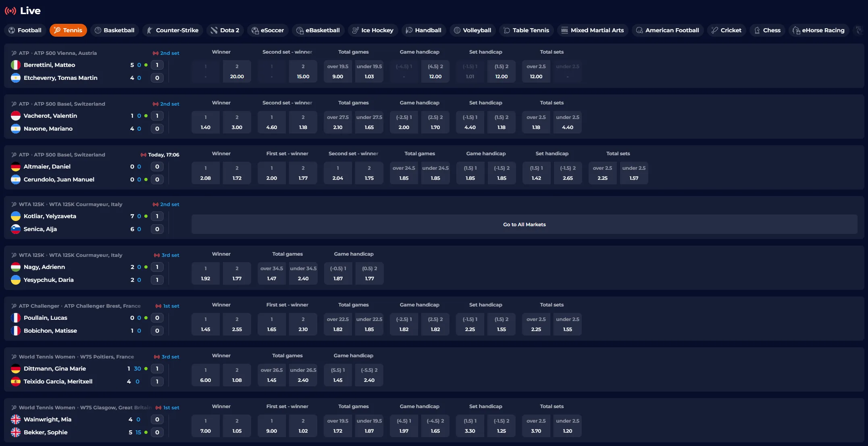Open Berrettini, Matteo match
The image size is (868, 446).
pos(49,65)
